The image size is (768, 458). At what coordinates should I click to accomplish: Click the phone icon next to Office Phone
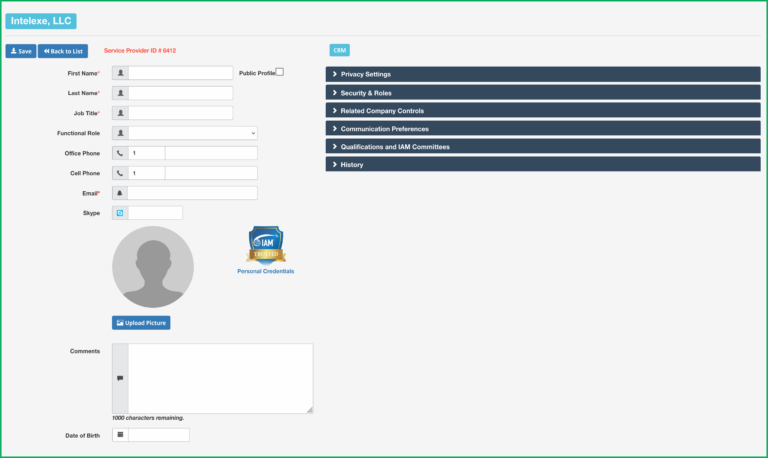click(x=120, y=153)
